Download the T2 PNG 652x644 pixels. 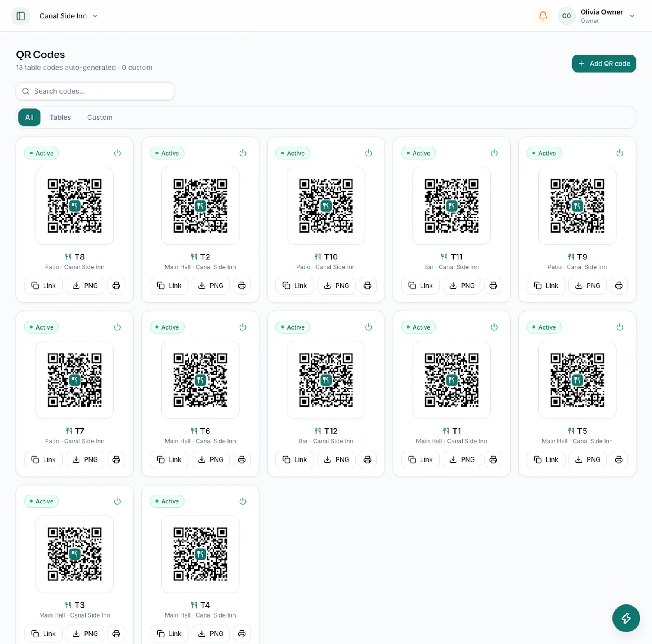[x=211, y=286]
